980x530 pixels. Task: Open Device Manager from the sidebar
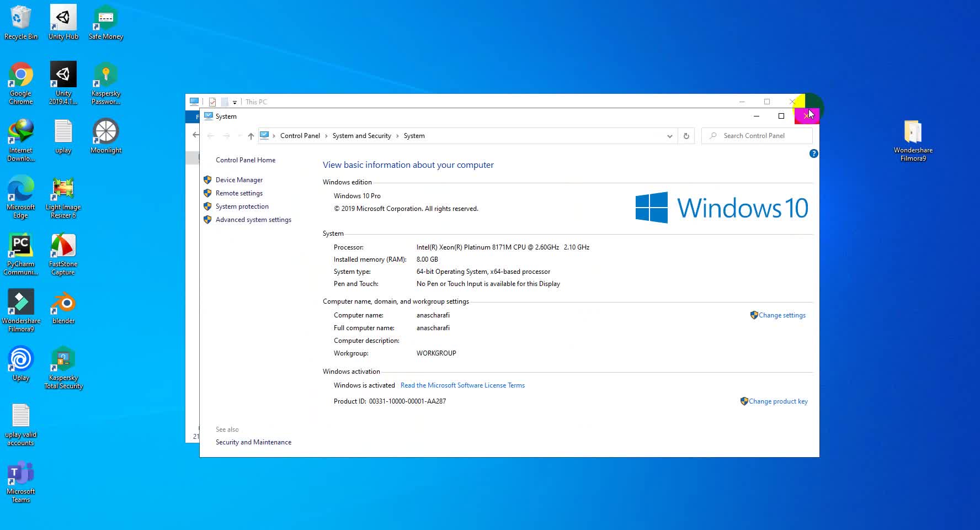tap(239, 180)
